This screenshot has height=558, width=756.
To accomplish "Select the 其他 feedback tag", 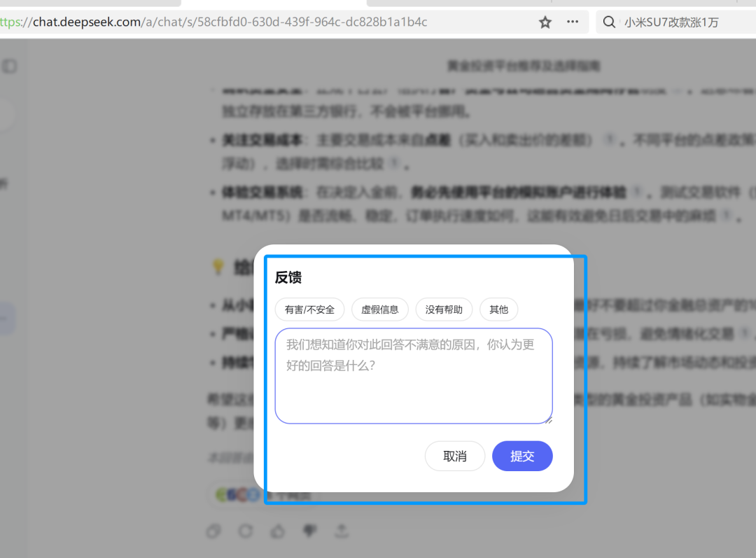I will [x=498, y=309].
